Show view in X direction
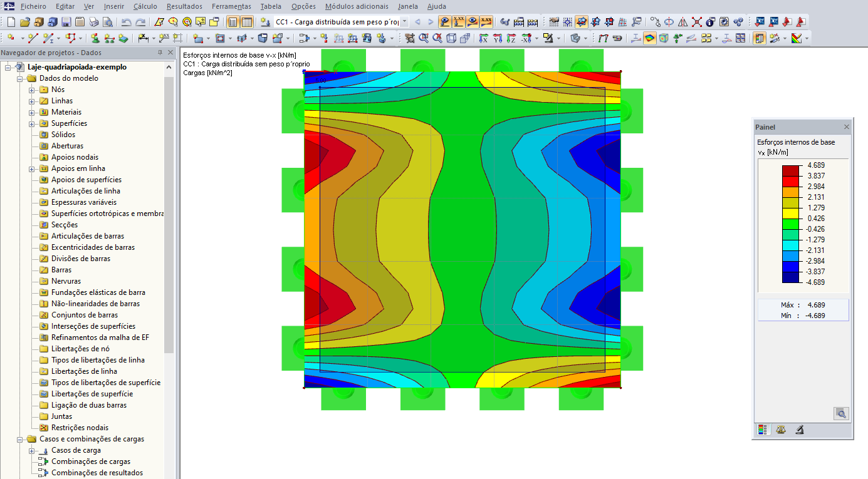This screenshot has width=868, height=479. coord(484,38)
